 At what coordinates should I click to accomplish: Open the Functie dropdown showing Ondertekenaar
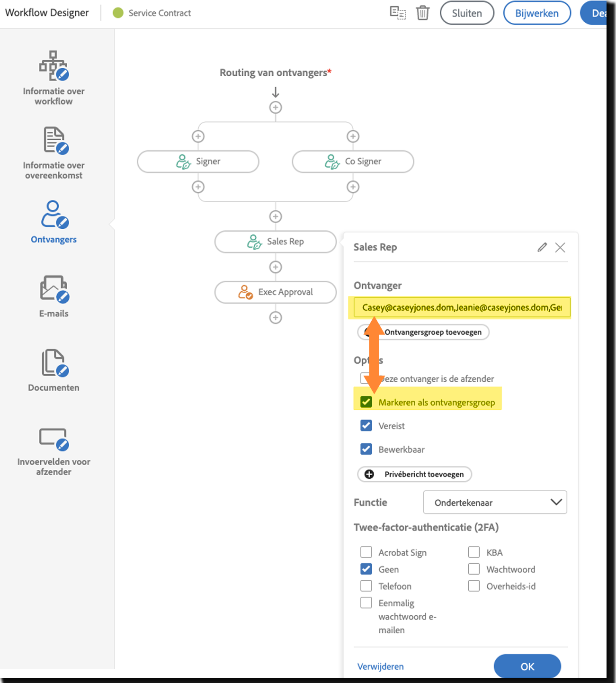[x=494, y=503]
